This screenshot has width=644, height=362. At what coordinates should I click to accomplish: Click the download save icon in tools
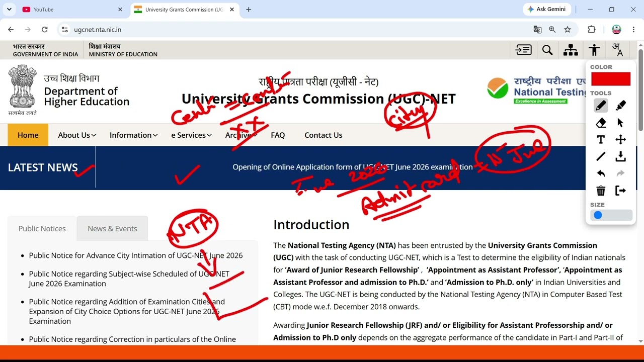point(620,157)
